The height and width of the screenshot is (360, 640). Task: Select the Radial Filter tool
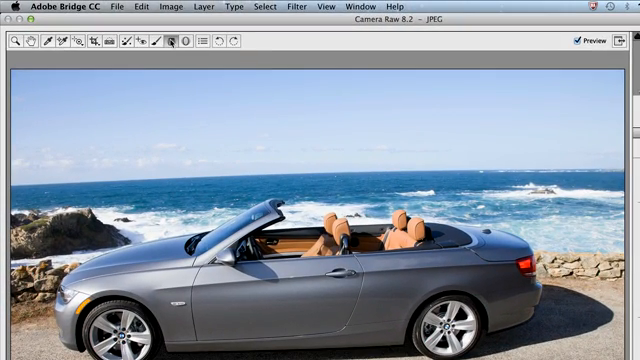point(186,41)
